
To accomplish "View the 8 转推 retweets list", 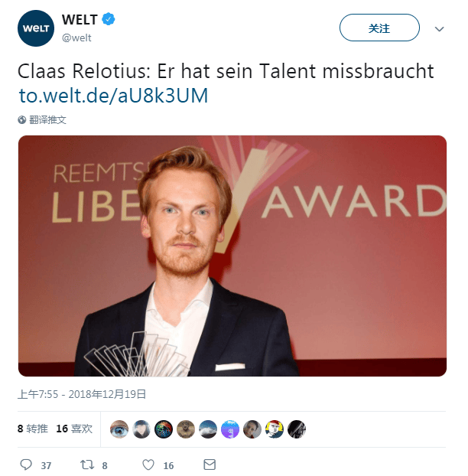I will click(x=33, y=429).
